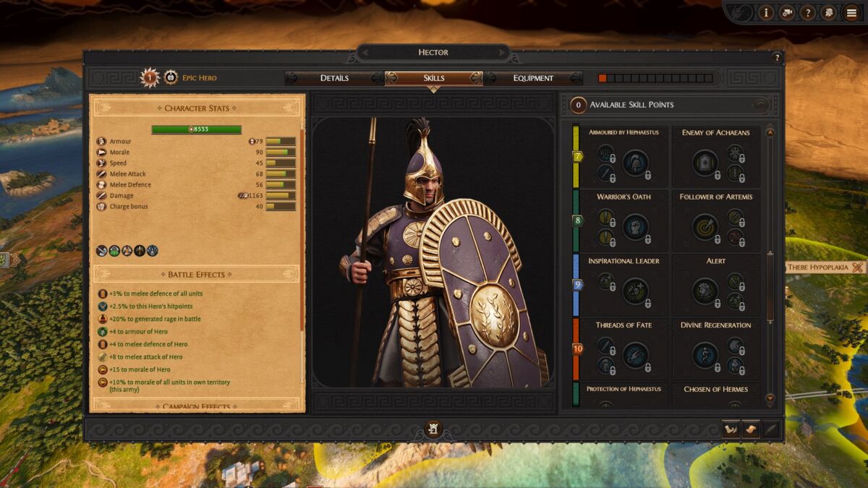Click the center icon on bottom panel bar
868x488 pixels.
coord(433,429)
